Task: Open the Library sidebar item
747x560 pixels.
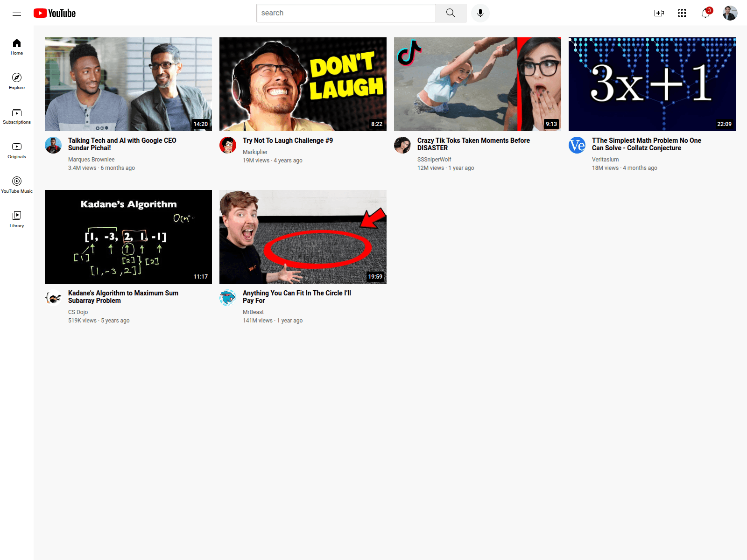Action: point(17,219)
